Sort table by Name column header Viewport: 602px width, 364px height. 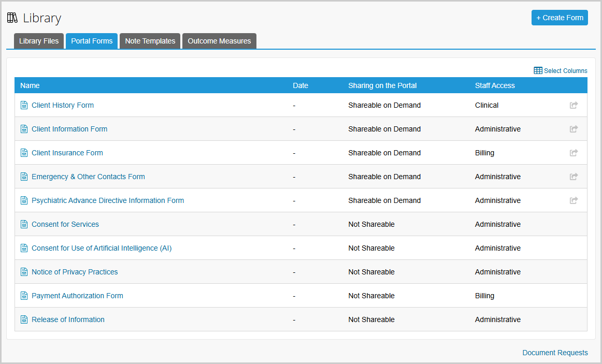(x=30, y=85)
